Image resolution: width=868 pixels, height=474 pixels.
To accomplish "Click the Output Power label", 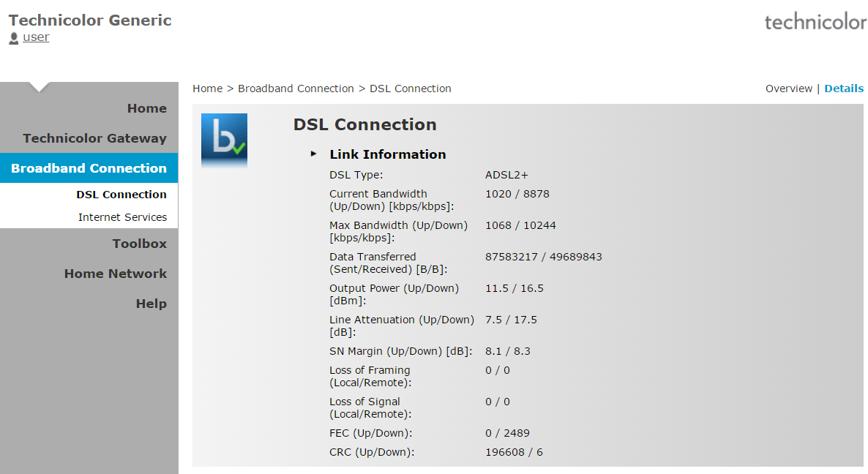I will coord(394,295).
